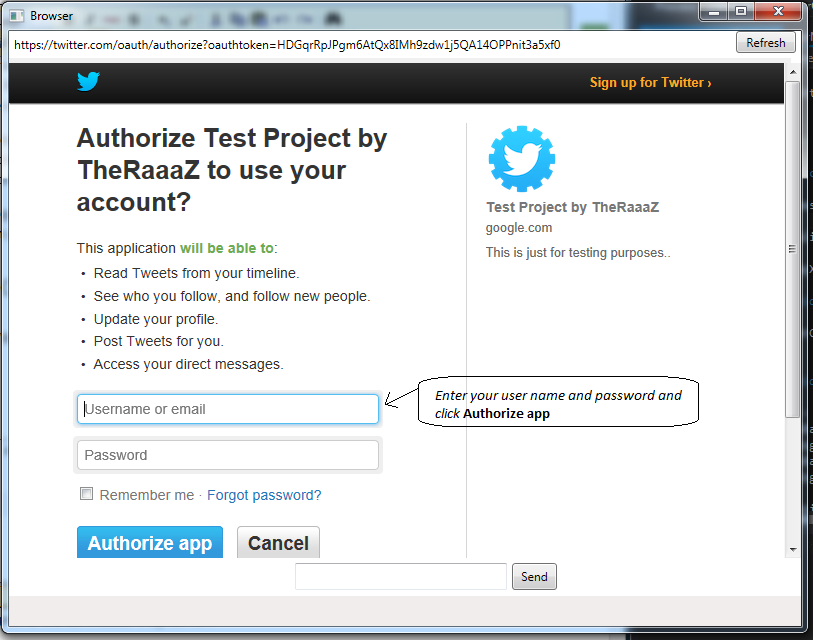
Task: Click 'Post Tweets for you.' text
Action: coord(159,341)
